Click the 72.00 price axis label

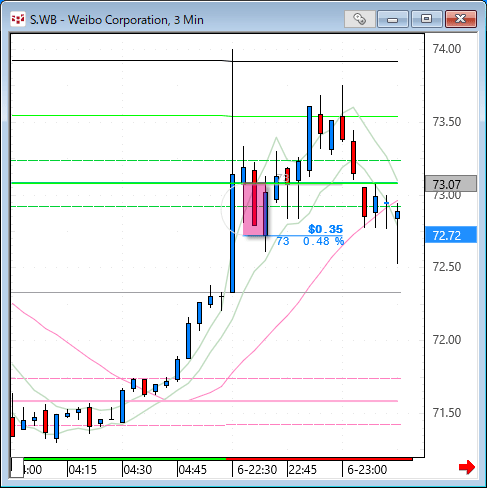coord(447,340)
